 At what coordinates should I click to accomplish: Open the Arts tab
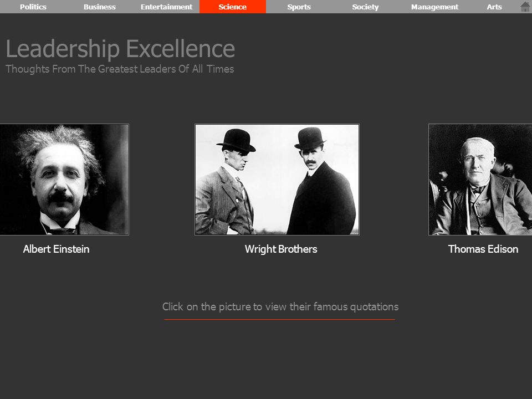click(x=494, y=7)
